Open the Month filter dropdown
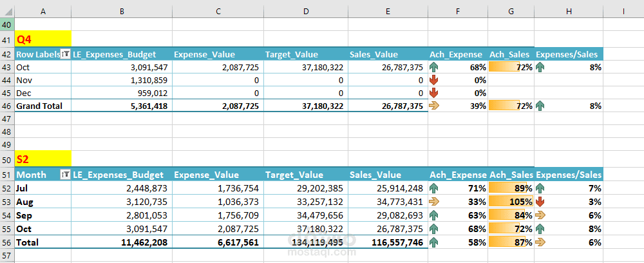Viewport: 644px width, 263px height. pyautogui.click(x=65, y=175)
